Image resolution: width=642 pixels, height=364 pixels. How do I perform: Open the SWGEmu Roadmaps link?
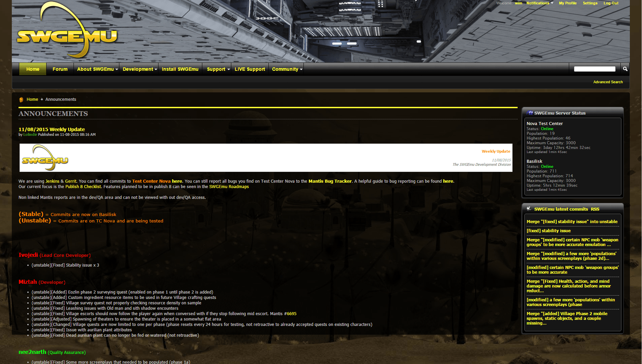[x=229, y=187]
